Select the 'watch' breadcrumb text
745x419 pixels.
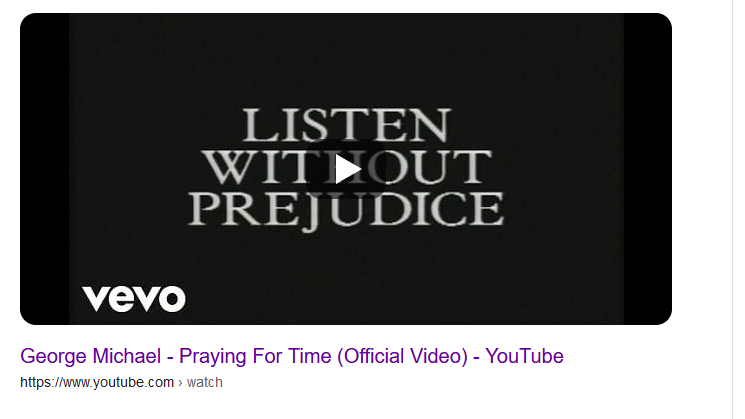205,382
